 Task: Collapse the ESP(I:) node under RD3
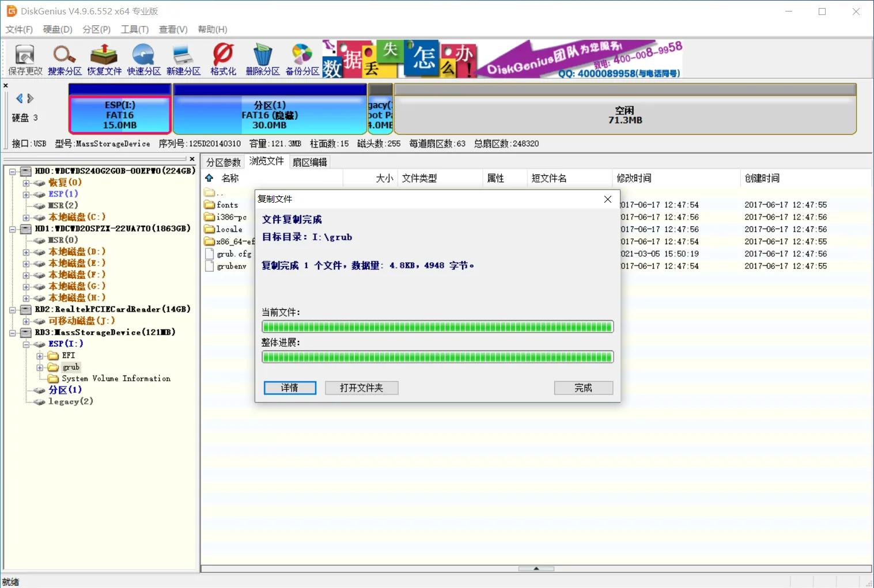pyautogui.click(x=26, y=344)
